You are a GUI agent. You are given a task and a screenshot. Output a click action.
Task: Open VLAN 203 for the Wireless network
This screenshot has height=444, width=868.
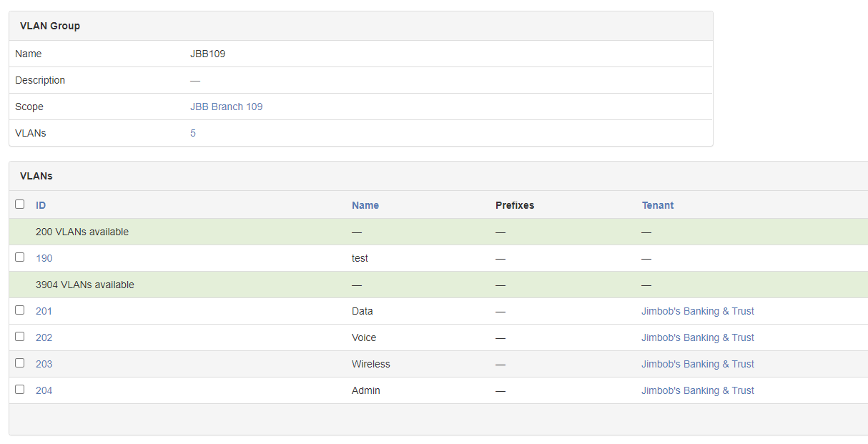point(44,363)
